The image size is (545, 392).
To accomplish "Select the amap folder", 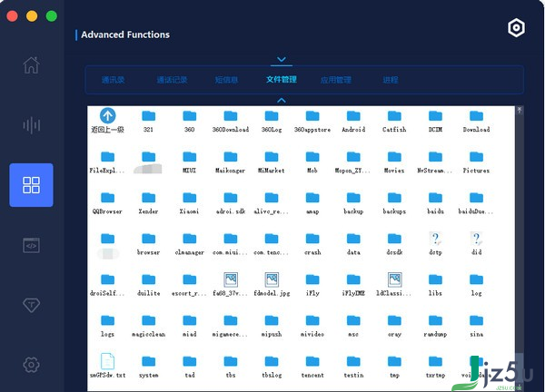I will [x=312, y=202].
